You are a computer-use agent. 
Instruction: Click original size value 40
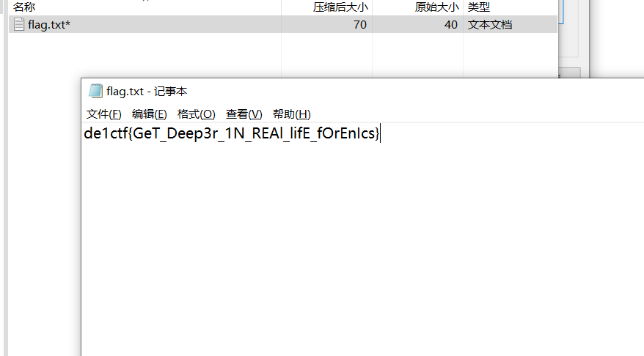click(x=450, y=25)
